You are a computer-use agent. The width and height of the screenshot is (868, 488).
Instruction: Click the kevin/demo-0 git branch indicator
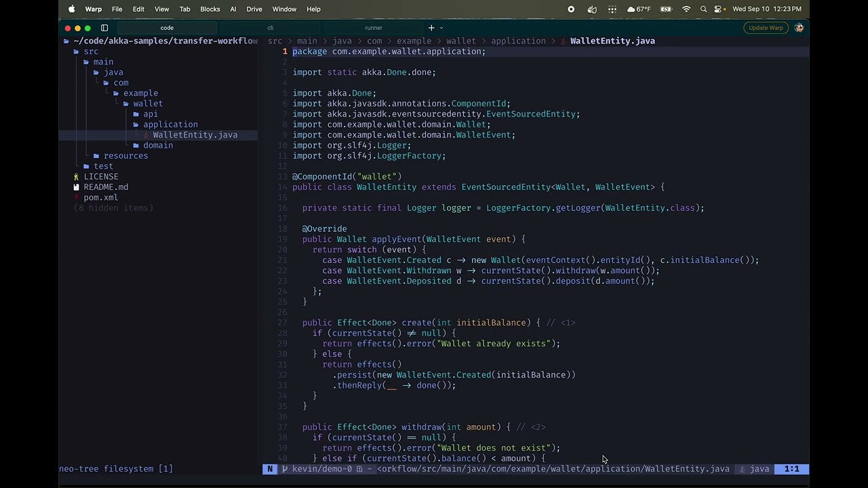(317, 469)
